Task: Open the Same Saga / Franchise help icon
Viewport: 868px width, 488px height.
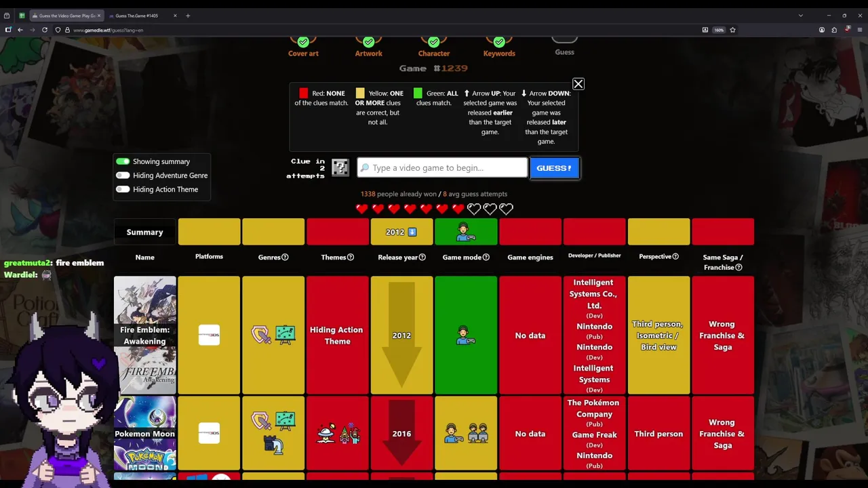Action: (x=738, y=267)
